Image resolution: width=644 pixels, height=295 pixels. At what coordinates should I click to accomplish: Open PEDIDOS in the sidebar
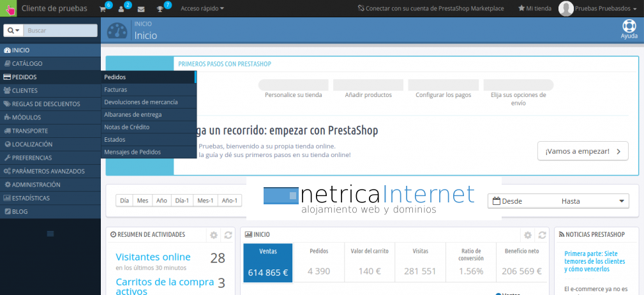(x=50, y=77)
